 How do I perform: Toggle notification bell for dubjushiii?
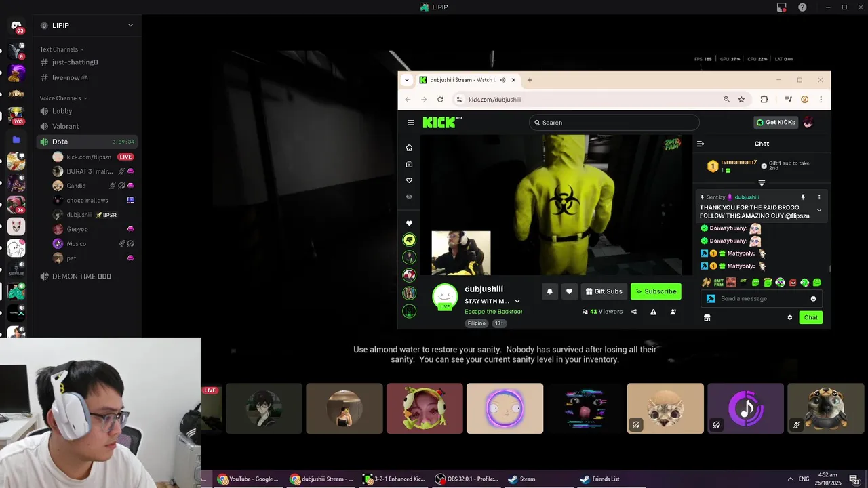tap(550, 291)
